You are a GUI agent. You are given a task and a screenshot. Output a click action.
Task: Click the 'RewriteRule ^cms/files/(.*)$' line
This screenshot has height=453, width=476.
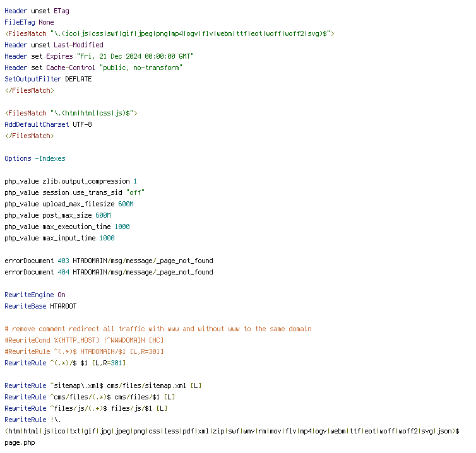tap(90, 397)
